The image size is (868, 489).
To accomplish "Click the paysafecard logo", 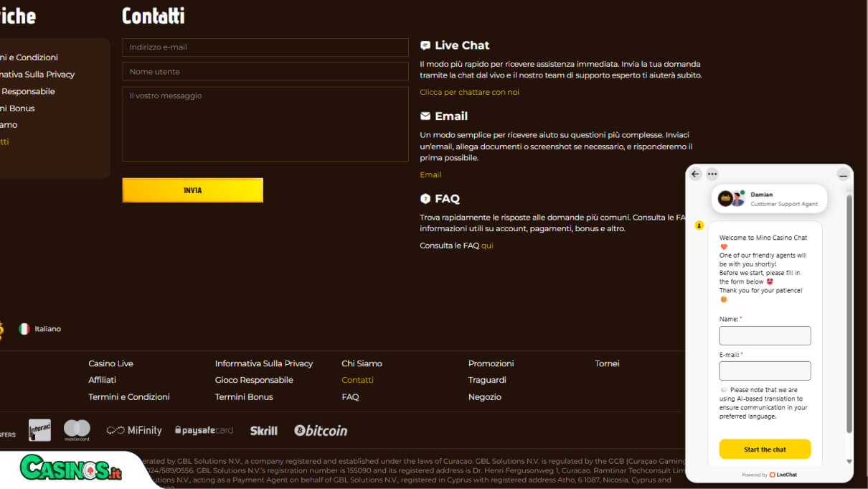I will 204,430.
